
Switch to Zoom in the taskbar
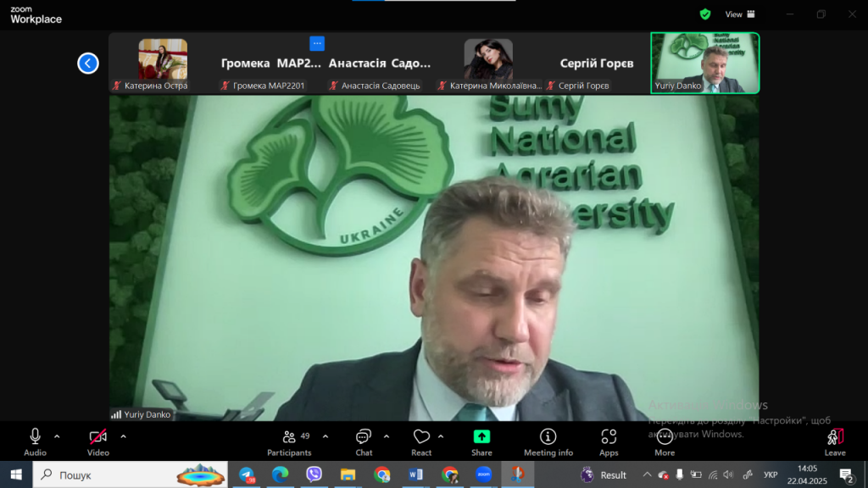coord(484,474)
